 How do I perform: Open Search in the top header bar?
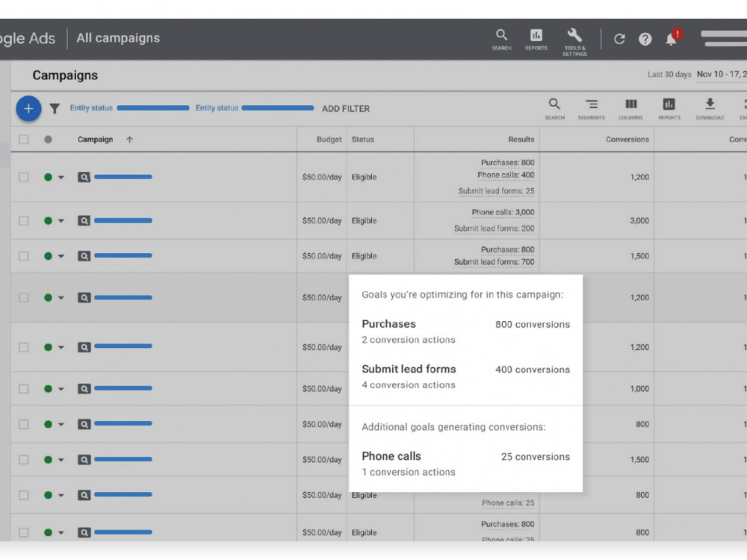pos(501,40)
